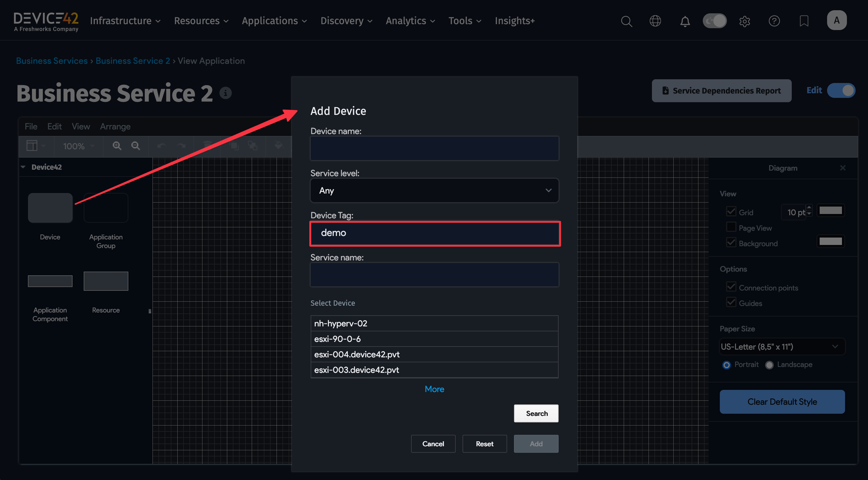Expand the Analytics menu
This screenshot has width=868, height=480.
click(410, 21)
